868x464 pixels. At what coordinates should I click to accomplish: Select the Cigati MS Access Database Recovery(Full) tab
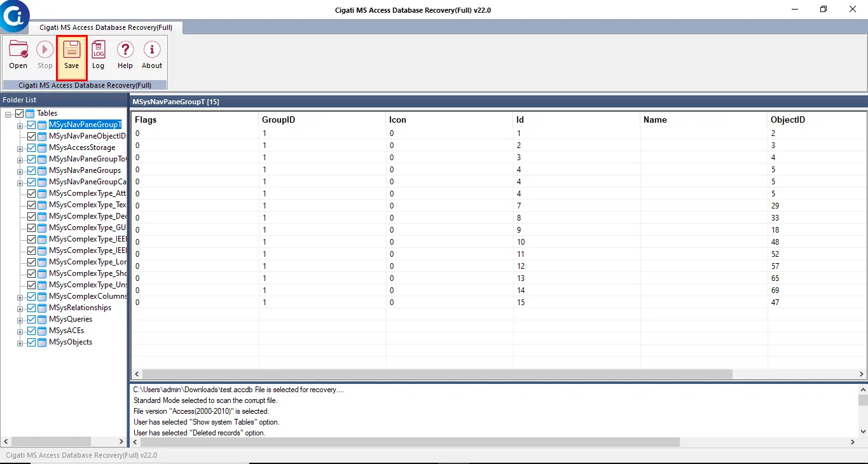coord(106,27)
